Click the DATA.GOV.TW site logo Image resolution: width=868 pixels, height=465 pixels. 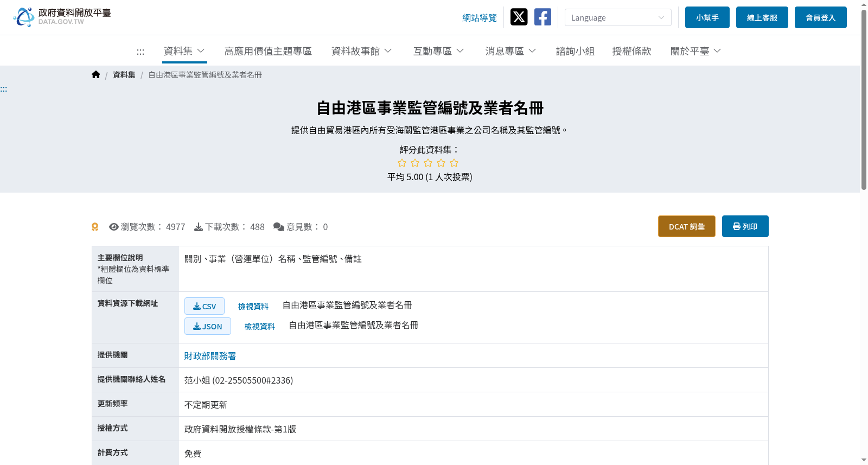pos(62,17)
